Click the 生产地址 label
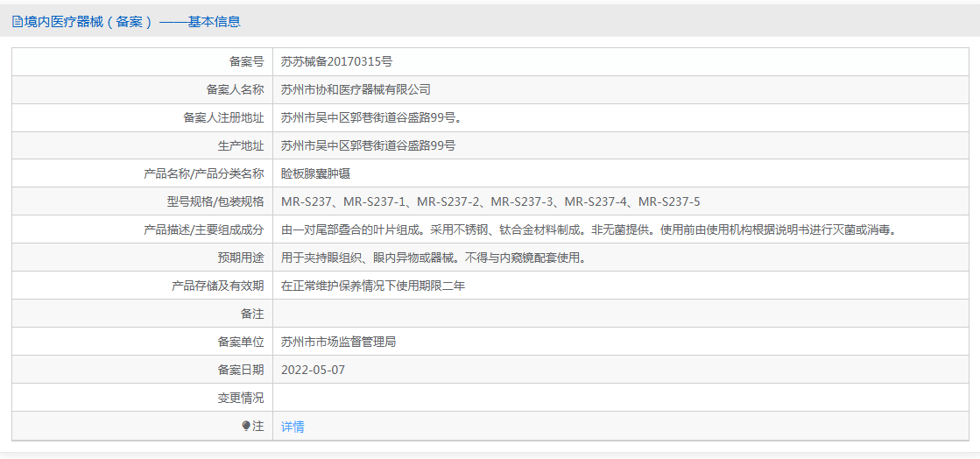This screenshot has height=459, width=980. click(x=241, y=145)
